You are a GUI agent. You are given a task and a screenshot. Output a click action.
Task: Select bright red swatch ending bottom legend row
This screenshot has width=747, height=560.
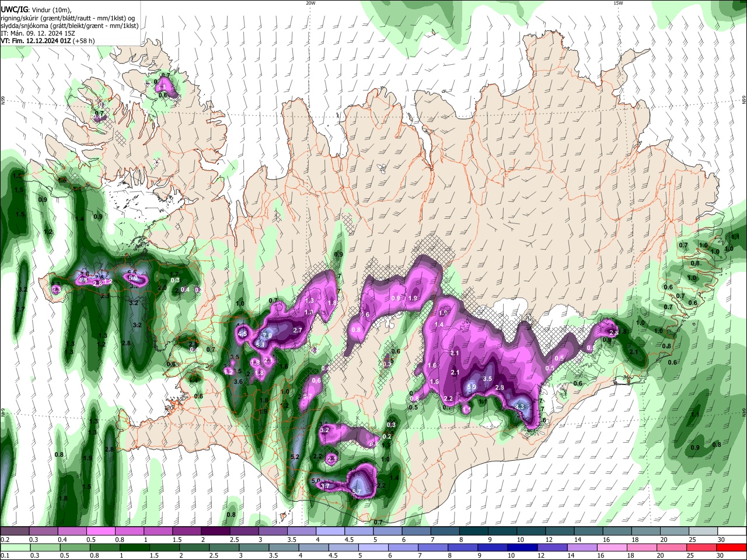pos(731,547)
